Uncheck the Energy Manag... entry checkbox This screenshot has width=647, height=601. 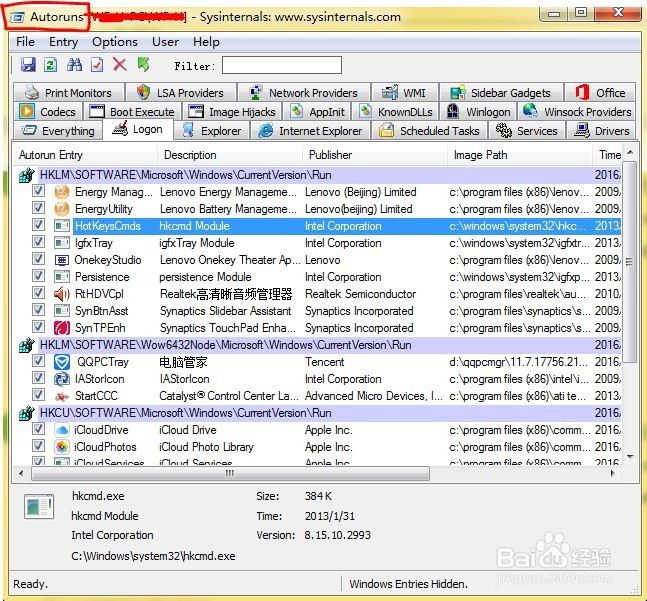click(38, 191)
